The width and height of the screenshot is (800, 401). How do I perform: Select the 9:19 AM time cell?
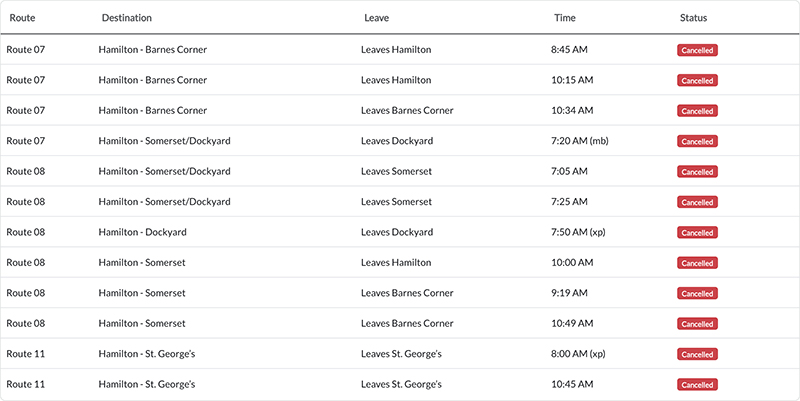pos(572,293)
